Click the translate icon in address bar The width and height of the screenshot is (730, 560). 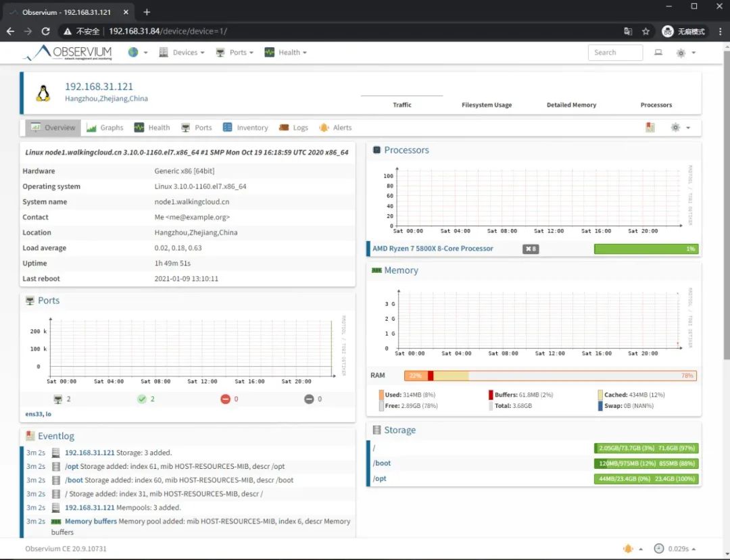[x=628, y=31]
